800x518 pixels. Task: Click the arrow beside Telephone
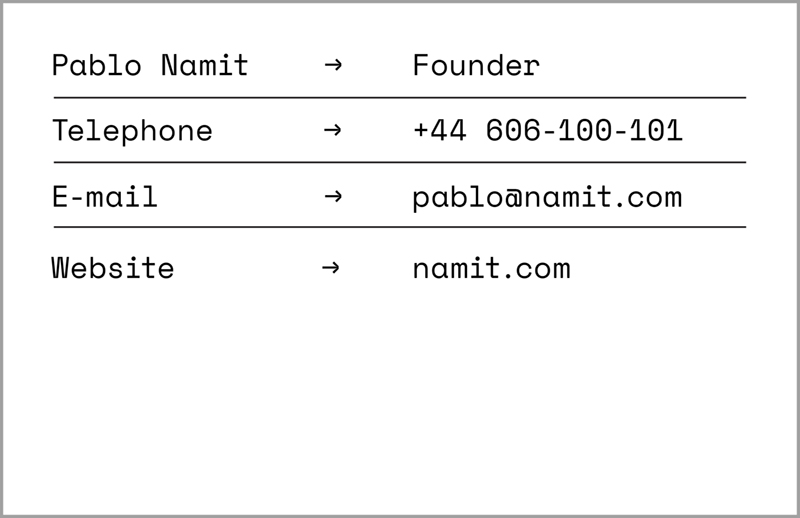(x=333, y=130)
